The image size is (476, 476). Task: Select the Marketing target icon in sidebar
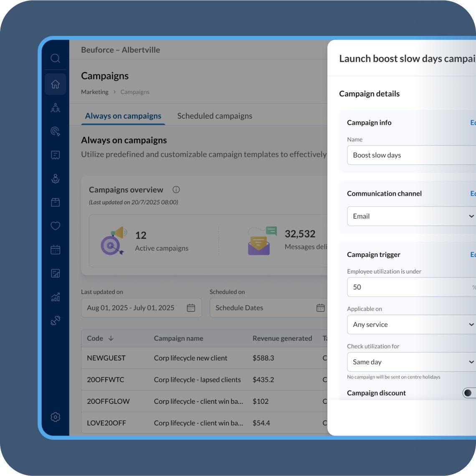(x=56, y=131)
